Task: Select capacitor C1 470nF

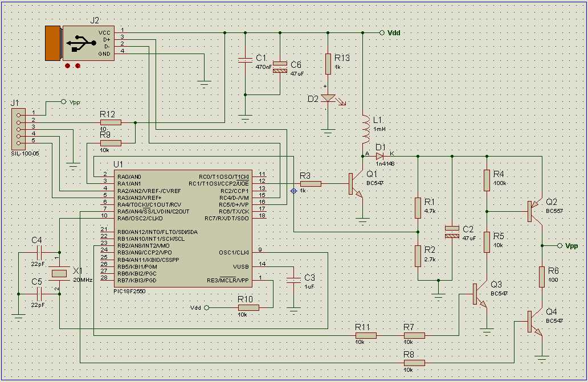Action: click(245, 60)
